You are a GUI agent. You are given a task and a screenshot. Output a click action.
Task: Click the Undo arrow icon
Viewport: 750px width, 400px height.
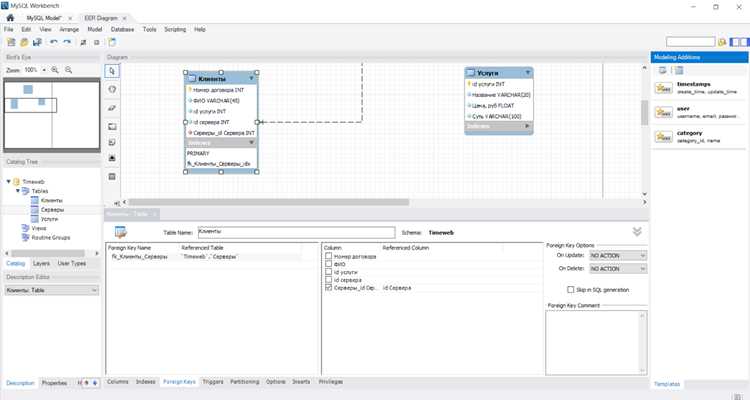[54, 42]
